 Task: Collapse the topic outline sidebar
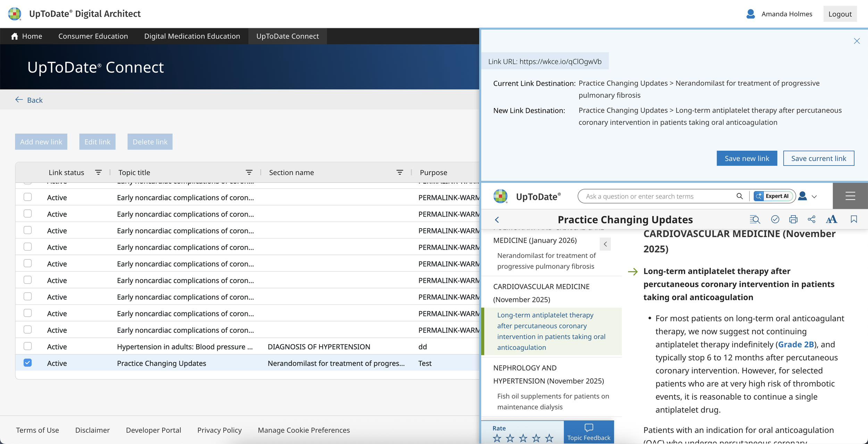point(605,244)
